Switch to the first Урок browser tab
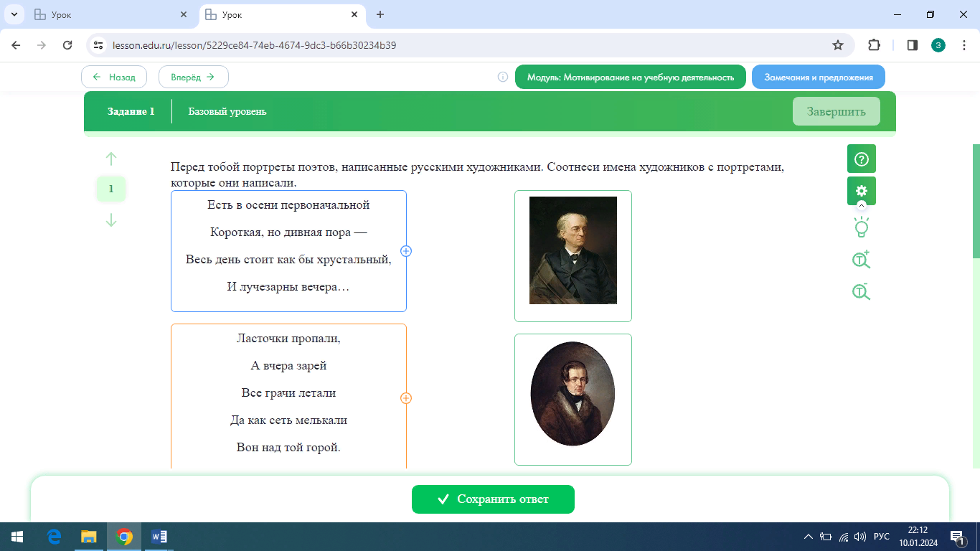The image size is (980, 551). (111, 14)
